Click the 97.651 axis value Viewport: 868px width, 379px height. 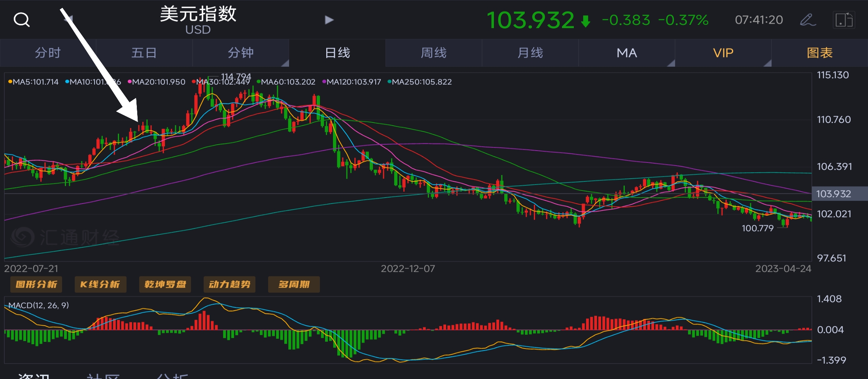tap(832, 258)
